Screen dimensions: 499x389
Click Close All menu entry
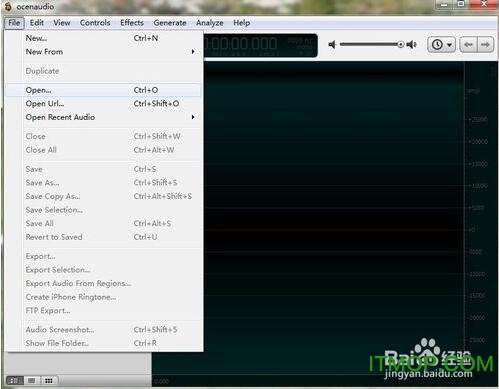103,150
